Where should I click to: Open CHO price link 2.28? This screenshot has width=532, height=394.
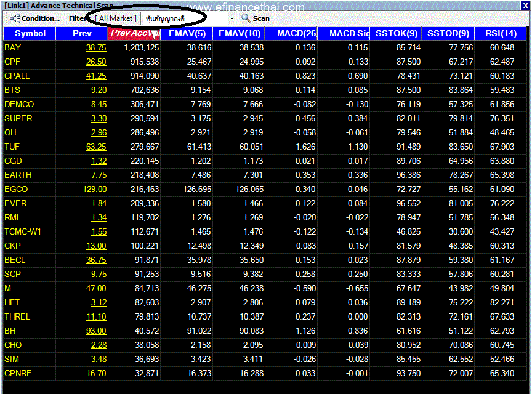coord(99,345)
